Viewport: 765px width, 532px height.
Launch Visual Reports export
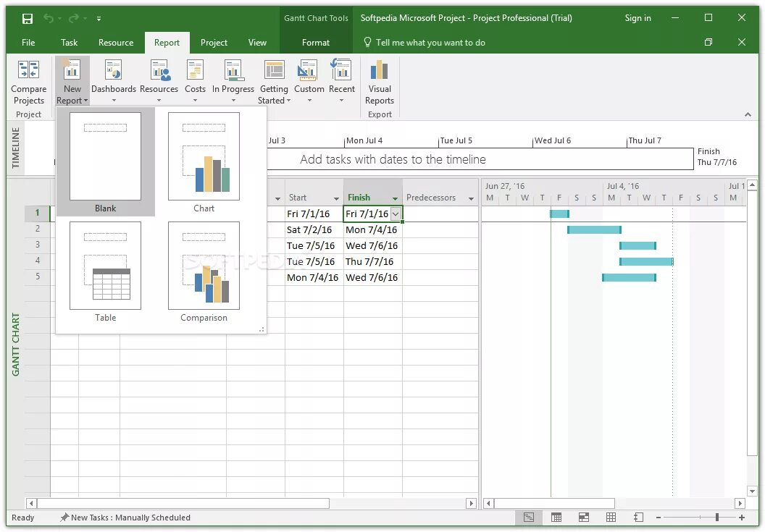pyautogui.click(x=380, y=83)
